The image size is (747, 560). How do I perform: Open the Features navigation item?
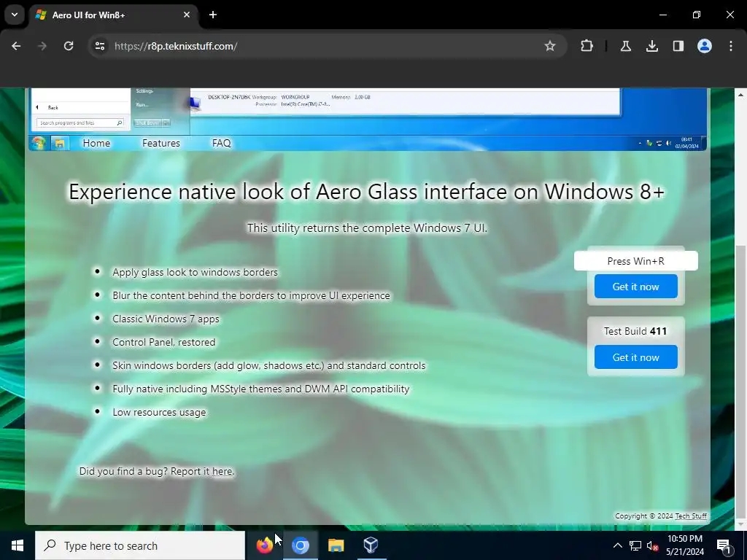point(161,144)
